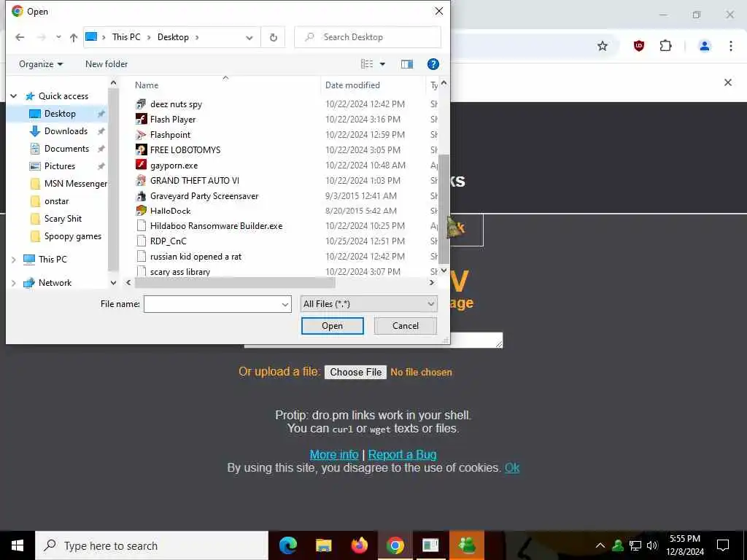The width and height of the screenshot is (747, 560).
Task: Open the All Files type dropdown
Action: coord(368,304)
